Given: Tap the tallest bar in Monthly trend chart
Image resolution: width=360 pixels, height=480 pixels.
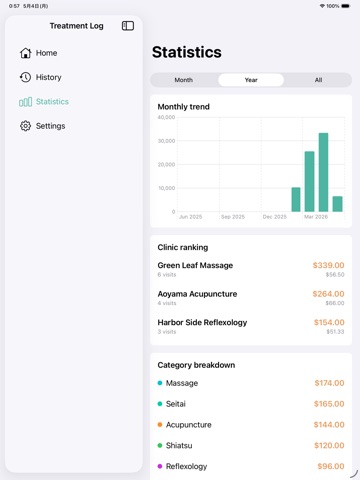Looking at the screenshot, I should (x=323, y=172).
